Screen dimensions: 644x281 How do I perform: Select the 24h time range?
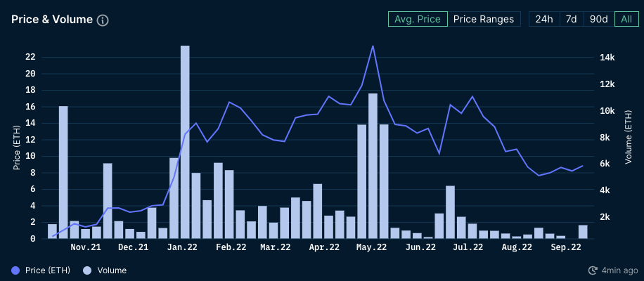[543, 19]
